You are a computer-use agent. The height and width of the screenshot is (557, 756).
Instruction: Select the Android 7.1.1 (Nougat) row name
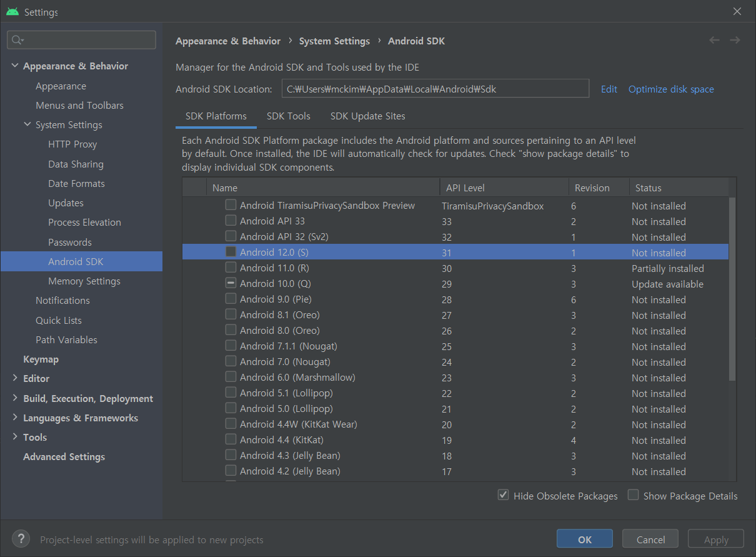coord(288,346)
